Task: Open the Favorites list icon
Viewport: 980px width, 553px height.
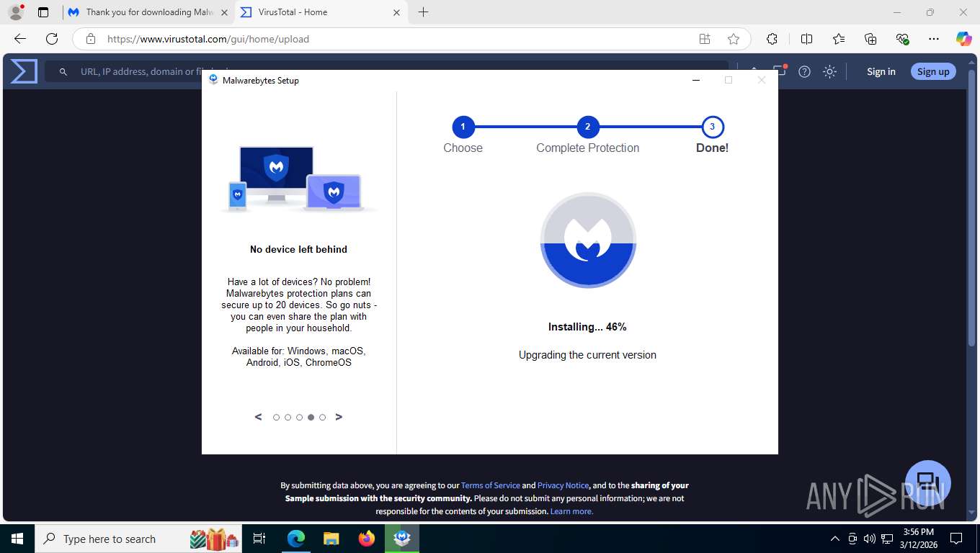Action: click(x=839, y=39)
